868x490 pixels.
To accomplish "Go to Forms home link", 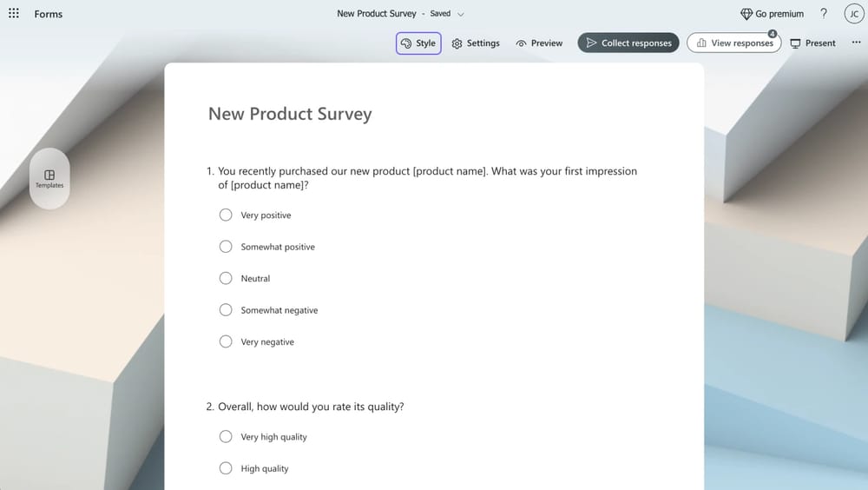I will [49, 14].
